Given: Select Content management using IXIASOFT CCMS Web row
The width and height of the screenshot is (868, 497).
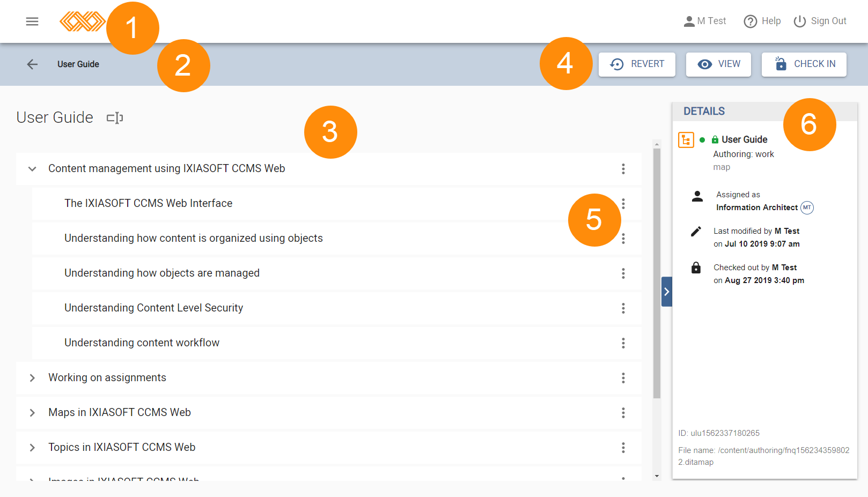Looking at the screenshot, I should tap(328, 169).
